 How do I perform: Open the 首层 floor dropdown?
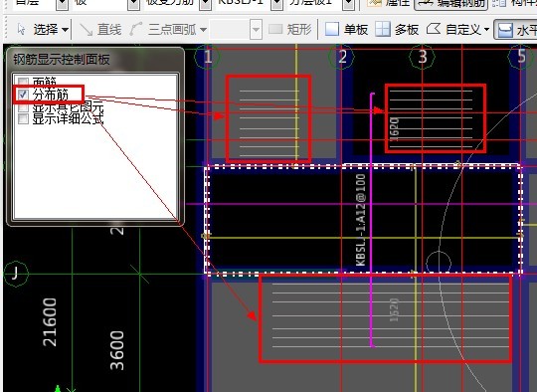(62, 4)
